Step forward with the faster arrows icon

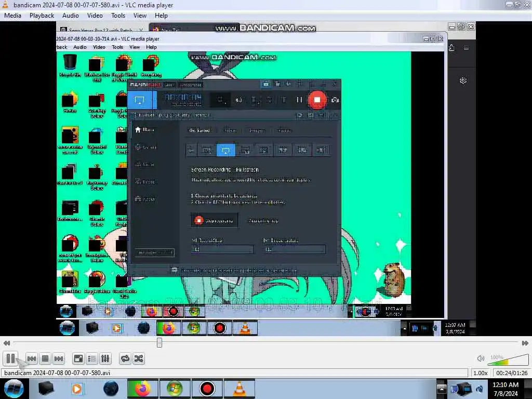(525, 343)
